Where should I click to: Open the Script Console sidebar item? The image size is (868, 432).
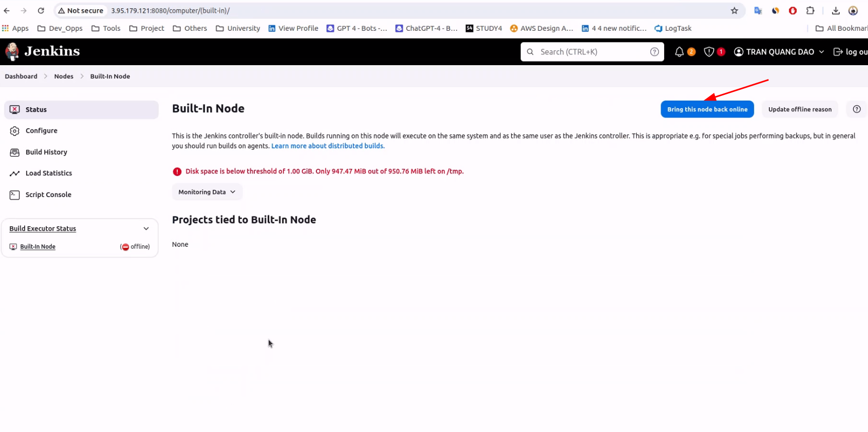tap(81, 195)
